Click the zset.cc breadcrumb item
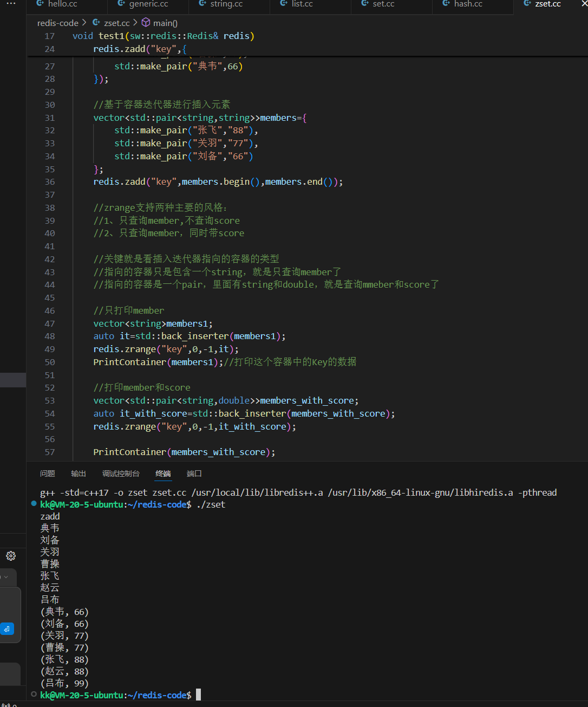The image size is (588, 707). [116, 23]
